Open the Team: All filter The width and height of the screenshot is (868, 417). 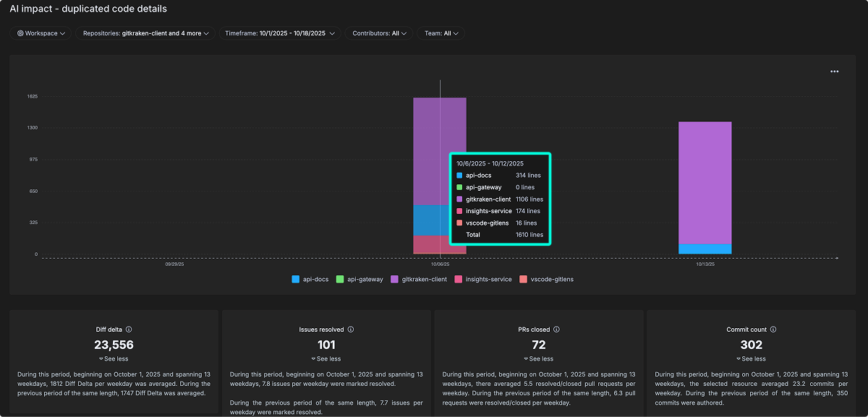click(x=441, y=33)
